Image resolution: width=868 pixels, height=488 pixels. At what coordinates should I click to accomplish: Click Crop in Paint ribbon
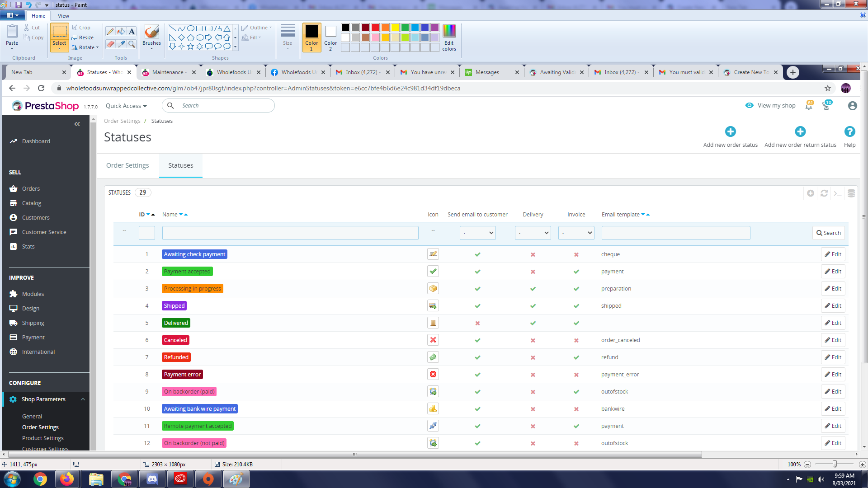pyautogui.click(x=81, y=28)
